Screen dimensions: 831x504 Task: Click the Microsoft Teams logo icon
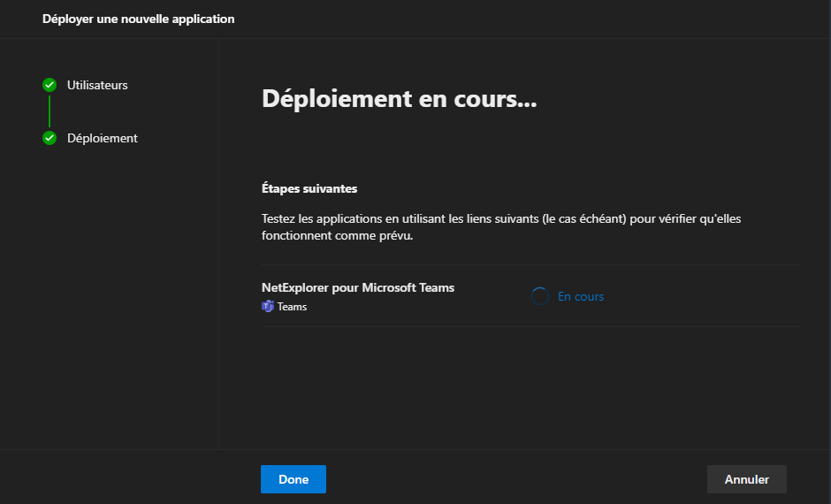pos(268,307)
